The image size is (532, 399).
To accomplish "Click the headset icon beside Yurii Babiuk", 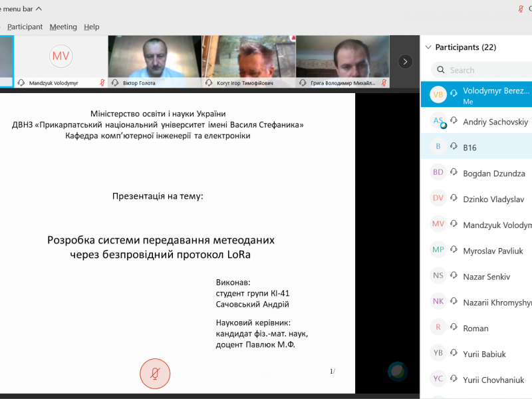I will tap(454, 354).
